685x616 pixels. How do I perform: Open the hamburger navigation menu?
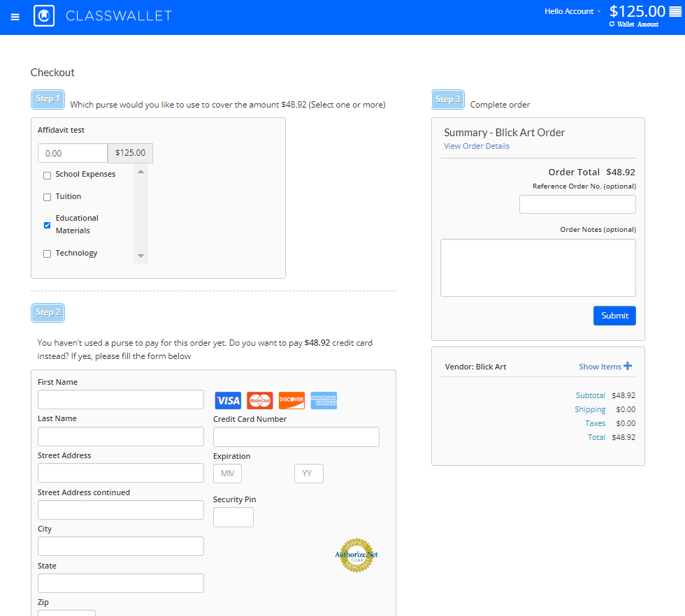15,17
